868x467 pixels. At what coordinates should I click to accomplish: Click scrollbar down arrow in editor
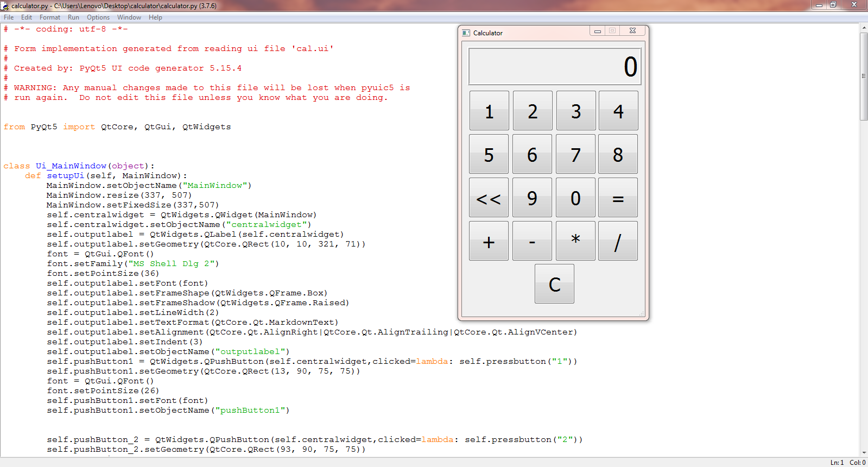(x=864, y=452)
